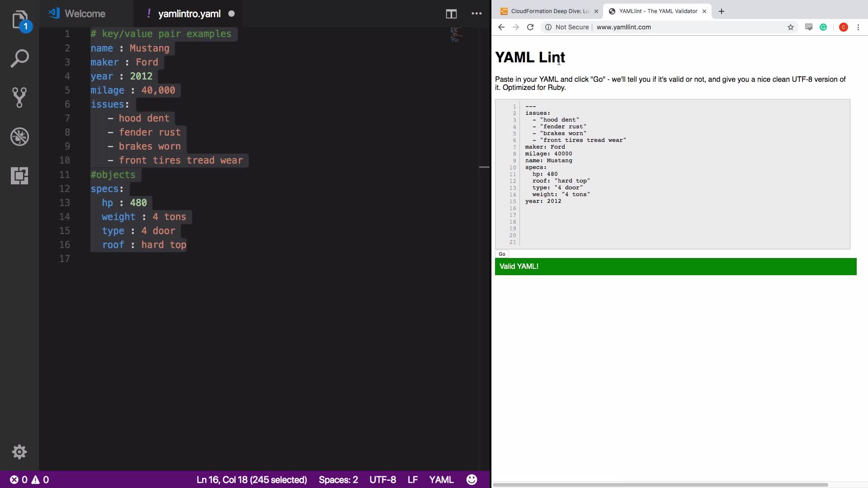Switch to the Welcome editor tab
Viewport: 868px width, 488px height.
pyautogui.click(x=85, y=14)
